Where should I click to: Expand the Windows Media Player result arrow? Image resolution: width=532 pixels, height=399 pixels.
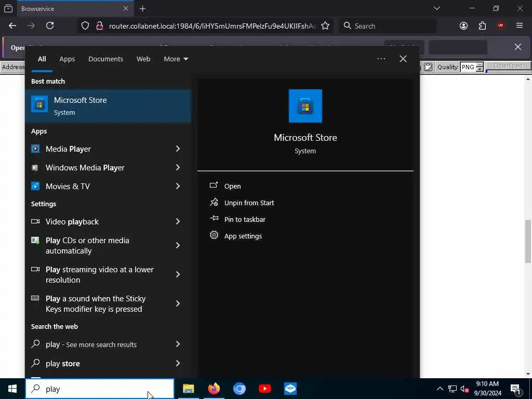(x=178, y=167)
